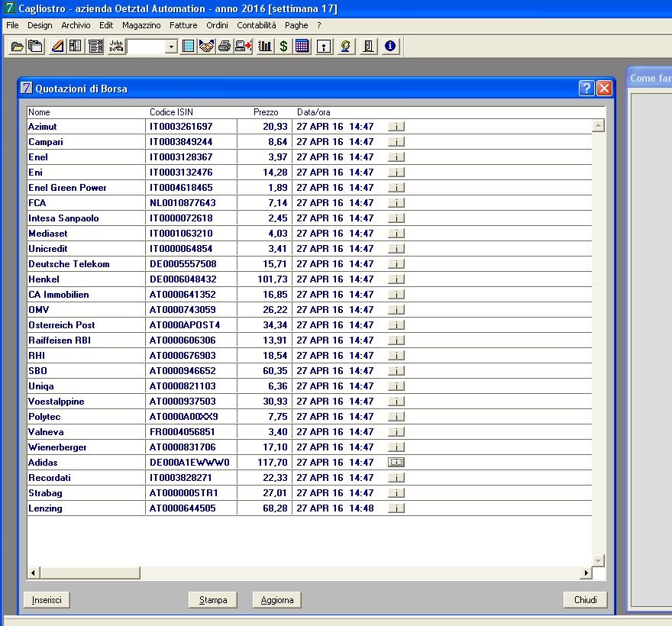This screenshot has width=672, height=626.
Task: Click the info button on Lenzing row
Action: pos(396,508)
